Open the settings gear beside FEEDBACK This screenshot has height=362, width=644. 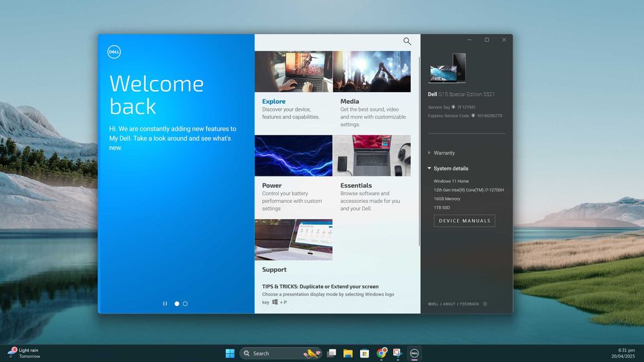coord(485,304)
